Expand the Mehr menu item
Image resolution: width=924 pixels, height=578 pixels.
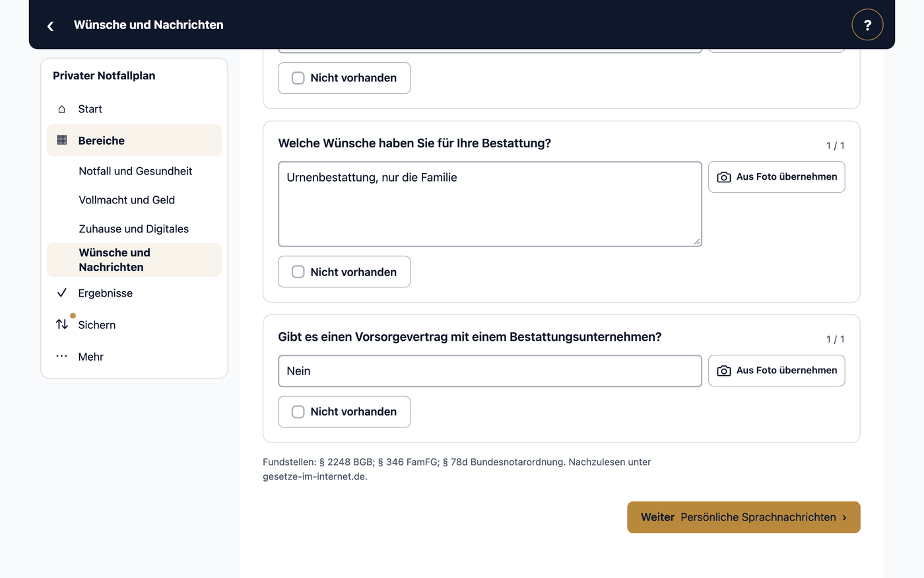point(134,356)
